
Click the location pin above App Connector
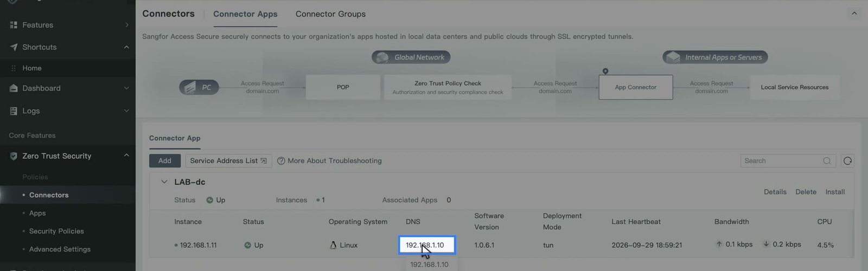[x=605, y=72]
